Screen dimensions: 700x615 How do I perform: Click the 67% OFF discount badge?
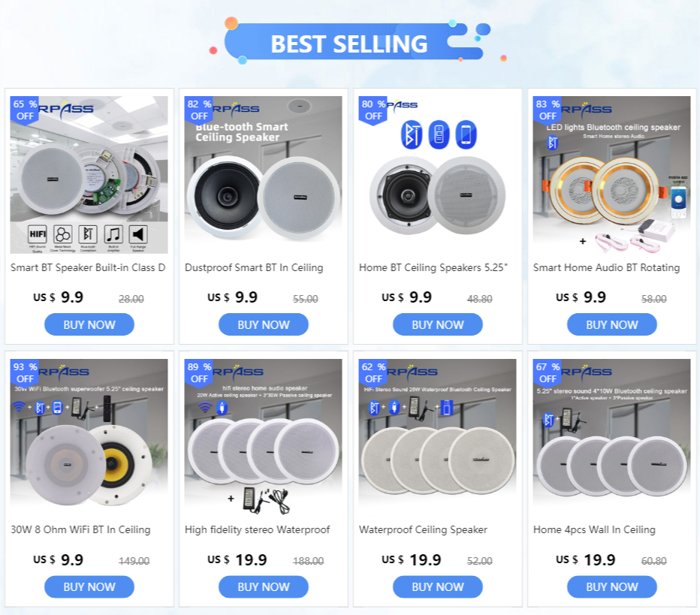[x=547, y=373]
